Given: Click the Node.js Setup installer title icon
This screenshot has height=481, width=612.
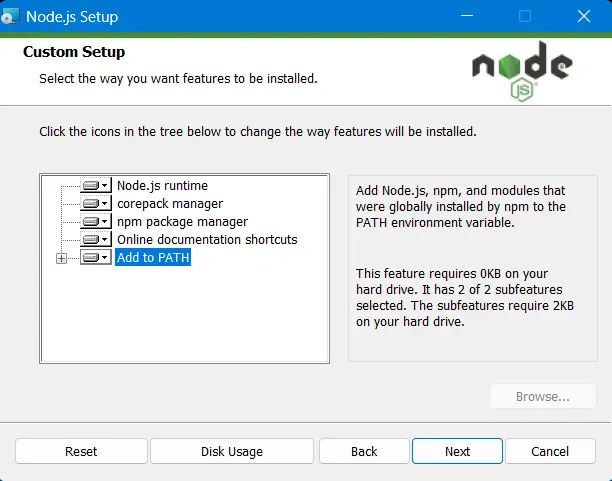Looking at the screenshot, I should click(10, 16).
